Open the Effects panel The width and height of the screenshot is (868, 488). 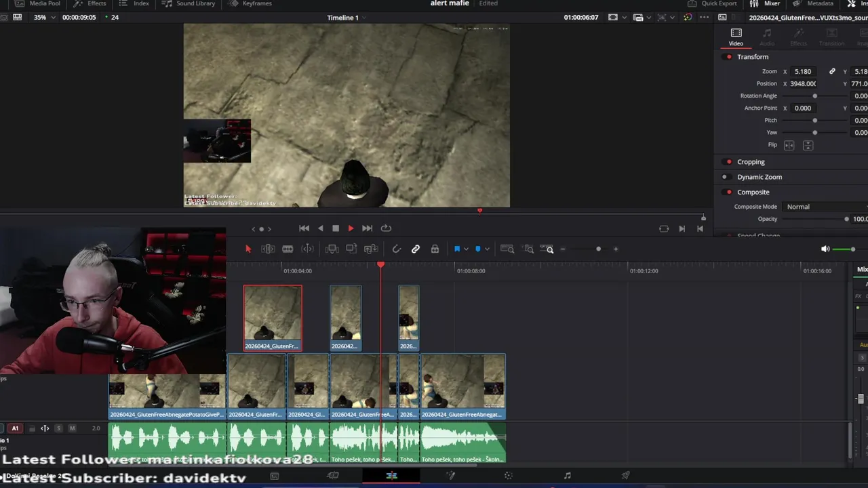pyautogui.click(x=90, y=3)
